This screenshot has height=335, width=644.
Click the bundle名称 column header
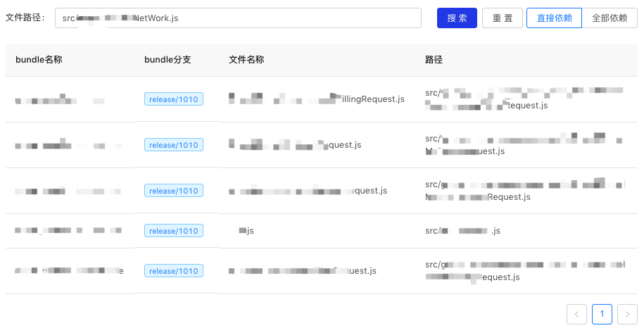[39, 60]
